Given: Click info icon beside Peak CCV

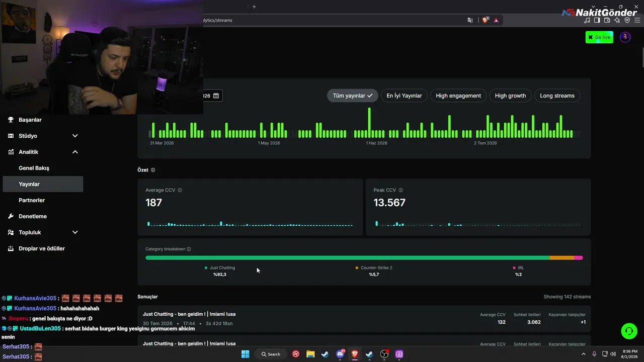Looking at the screenshot, I should pos(400,190).
